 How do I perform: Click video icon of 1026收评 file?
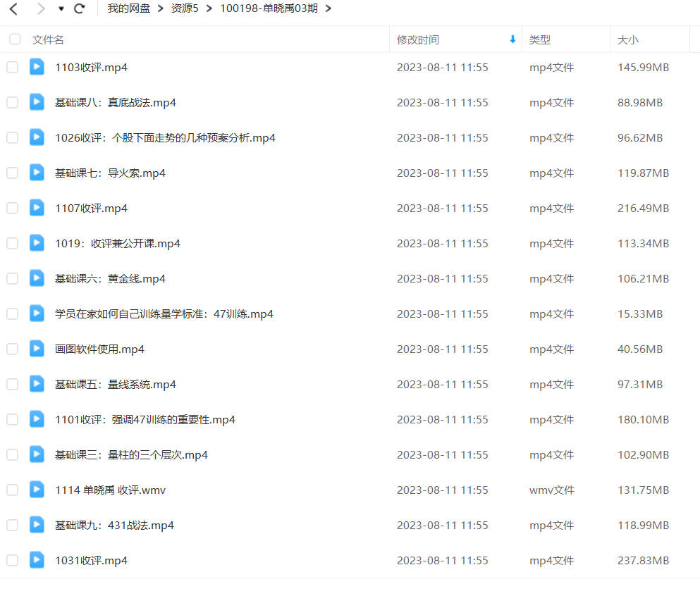(x=37, y=137)
